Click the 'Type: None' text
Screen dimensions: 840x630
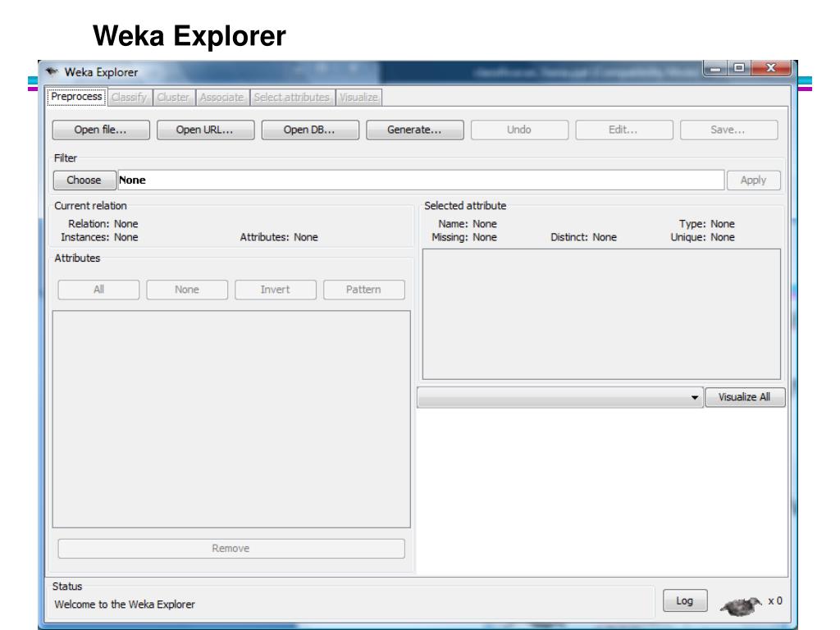(706, 224)
